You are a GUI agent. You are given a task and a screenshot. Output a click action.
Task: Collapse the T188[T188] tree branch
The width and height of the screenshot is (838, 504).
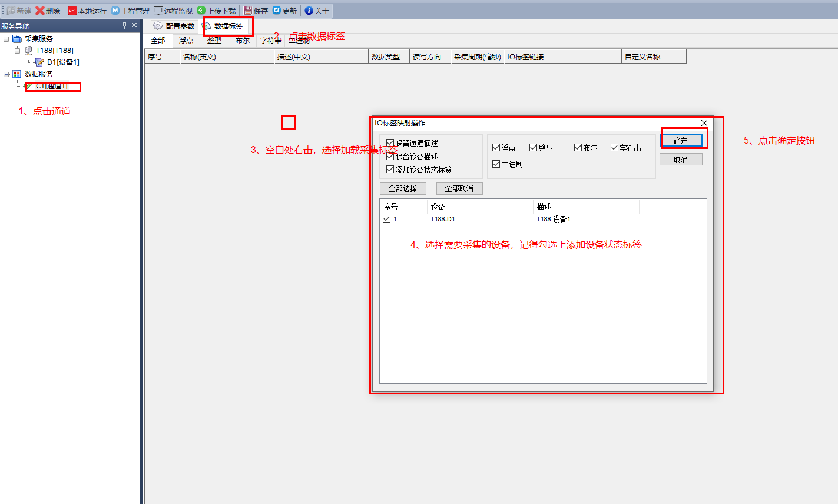tap(18, 51)
